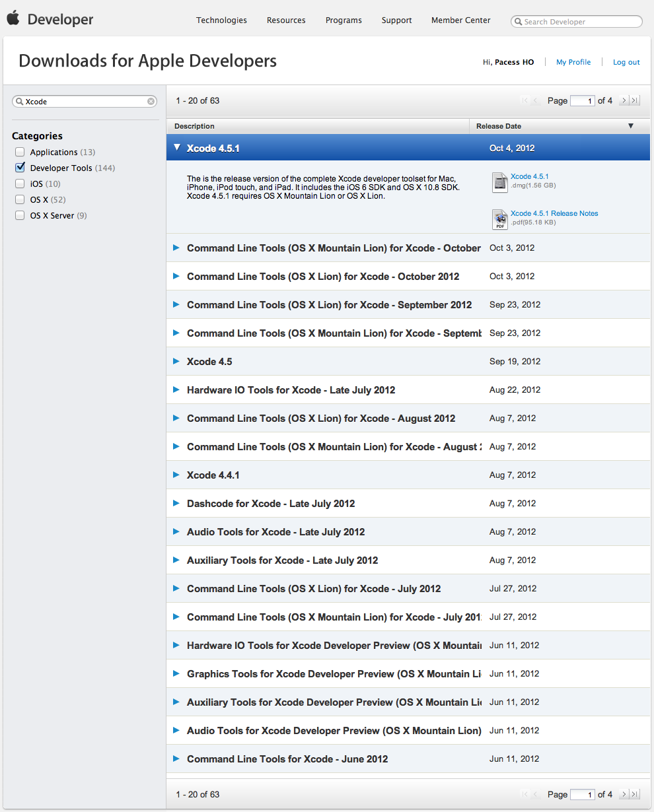
Task: Click the Developer home title
Action: click(60, 20)
